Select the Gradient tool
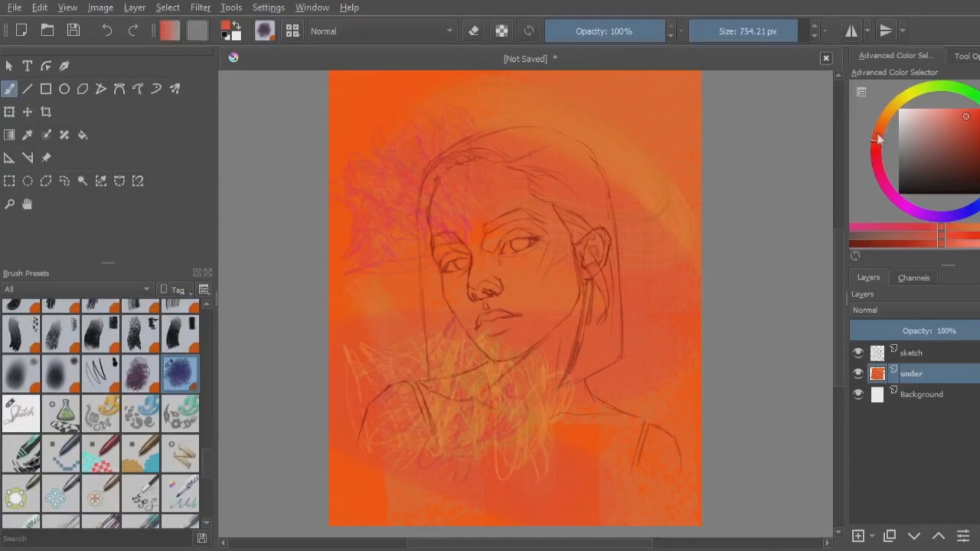 point(9,135)
